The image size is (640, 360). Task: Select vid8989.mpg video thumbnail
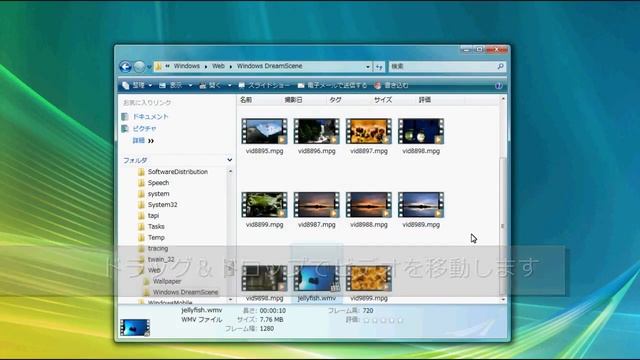[421, 205]
